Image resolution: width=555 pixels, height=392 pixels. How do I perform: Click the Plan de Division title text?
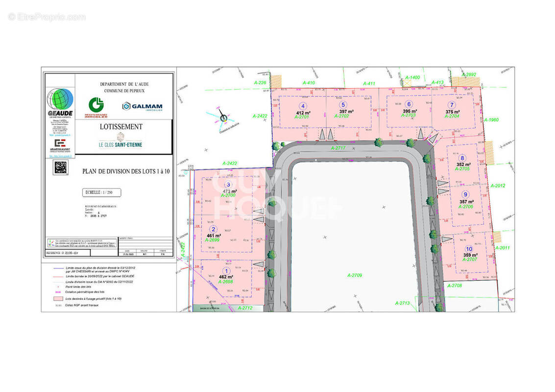point(126,171)
